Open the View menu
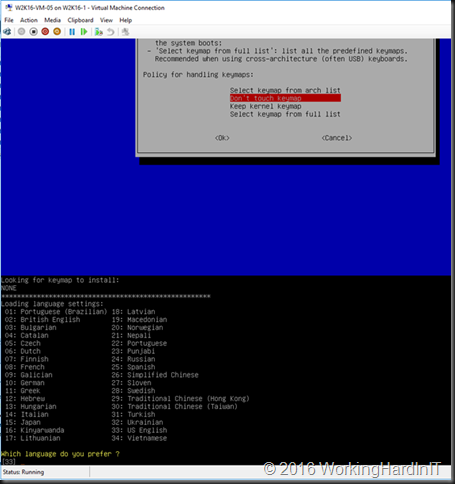455x484 pixels. (106, 20)
